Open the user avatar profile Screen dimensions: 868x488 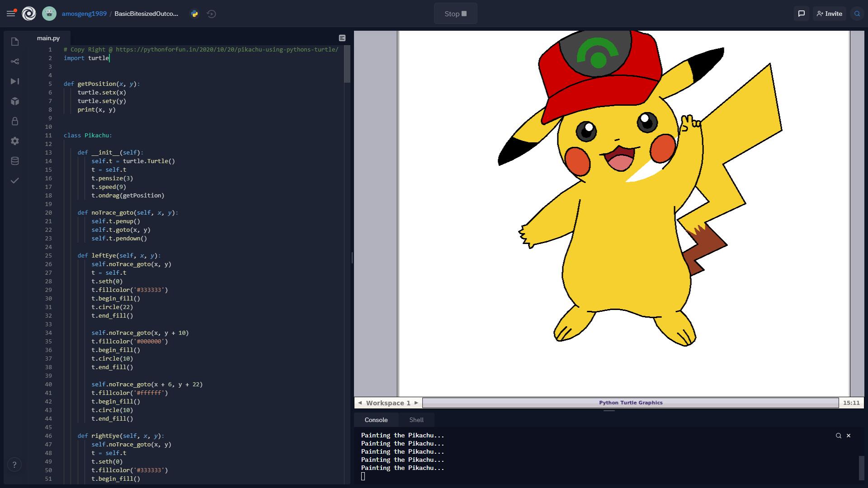[49, 14]
